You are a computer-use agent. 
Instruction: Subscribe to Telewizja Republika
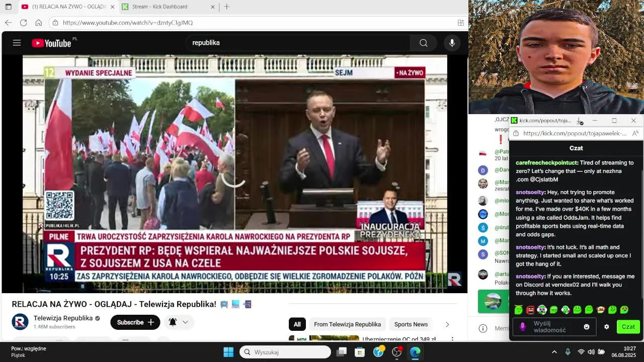(135, 322)
